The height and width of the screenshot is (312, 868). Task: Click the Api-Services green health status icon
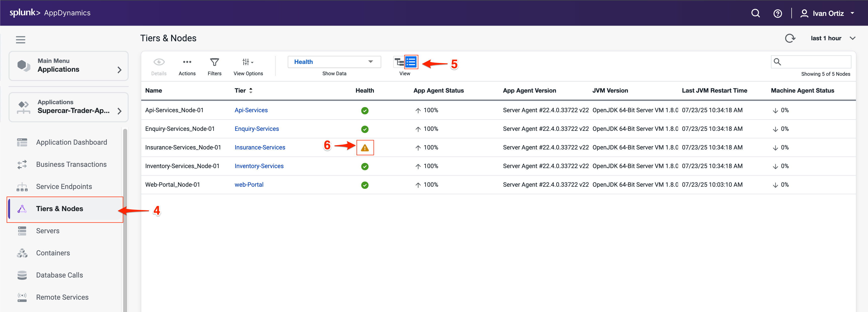(365, 111)
